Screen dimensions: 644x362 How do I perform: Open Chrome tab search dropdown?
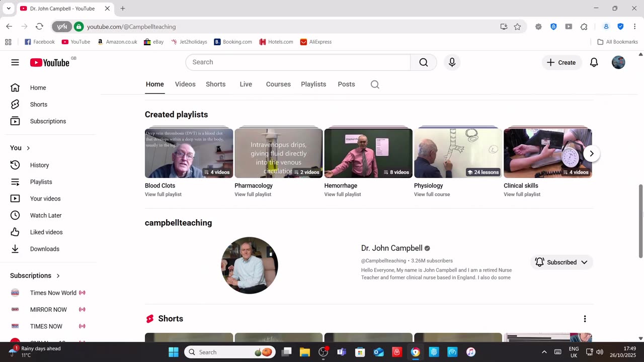pos(9,9)
